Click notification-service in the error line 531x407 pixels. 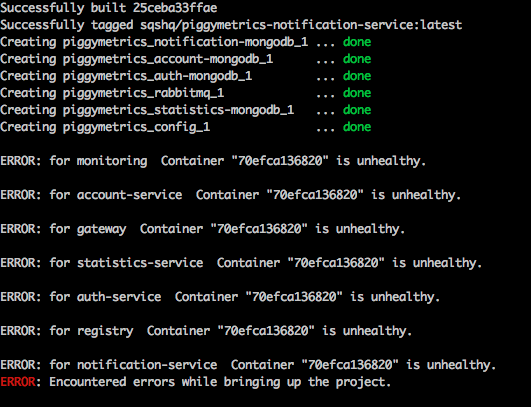click(x=147, y=365)
